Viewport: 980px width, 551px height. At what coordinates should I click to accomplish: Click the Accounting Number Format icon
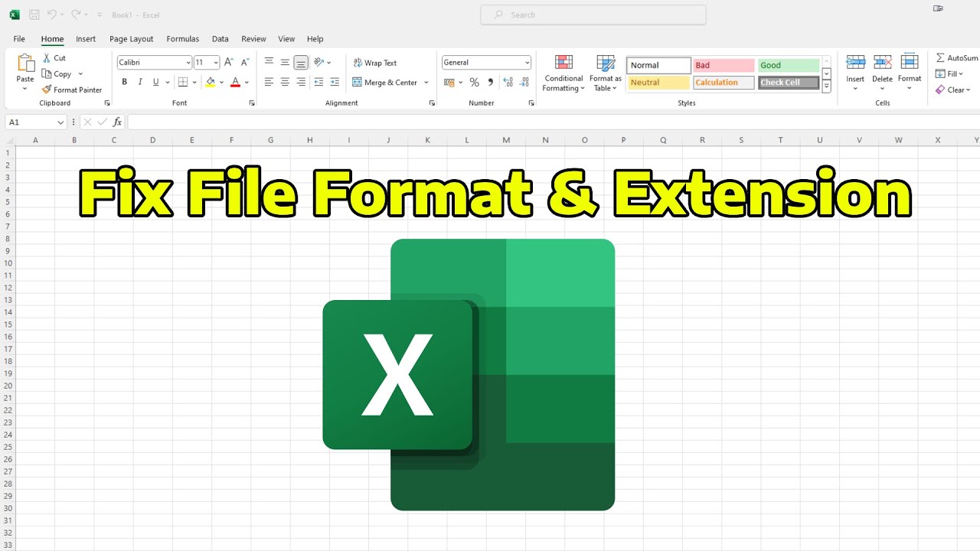(x=449, y=82)
